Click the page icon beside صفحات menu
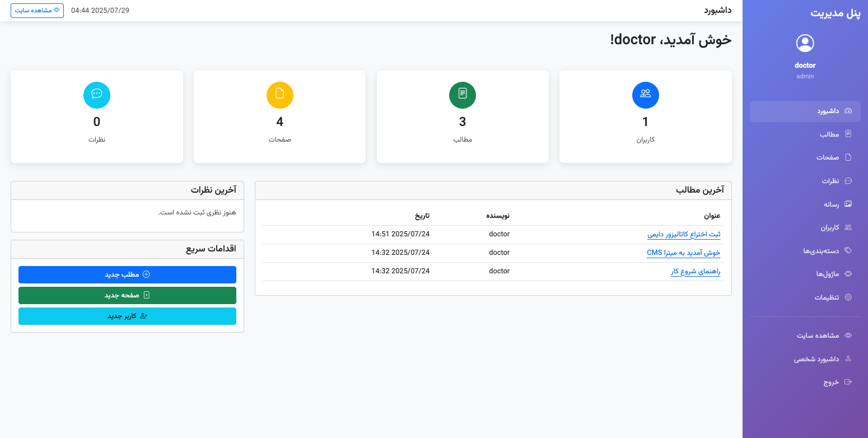868x438 pixels. tap(848, 157)
